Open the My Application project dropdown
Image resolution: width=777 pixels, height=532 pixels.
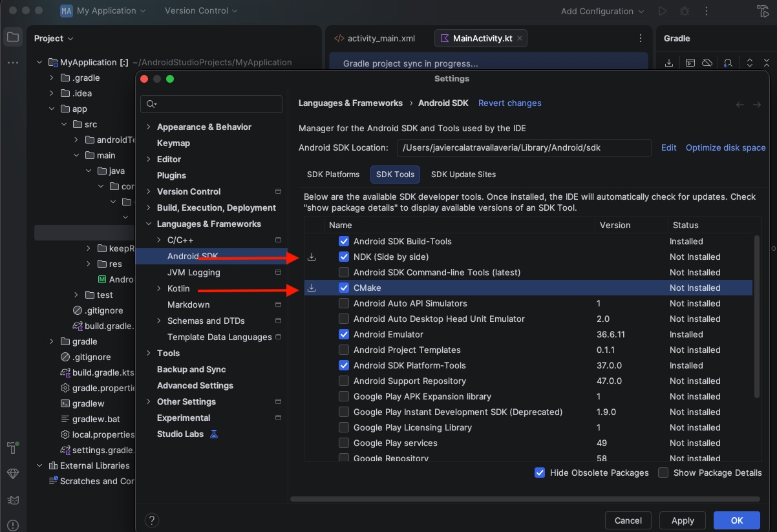pyautogui.click(x=111, y=11)
